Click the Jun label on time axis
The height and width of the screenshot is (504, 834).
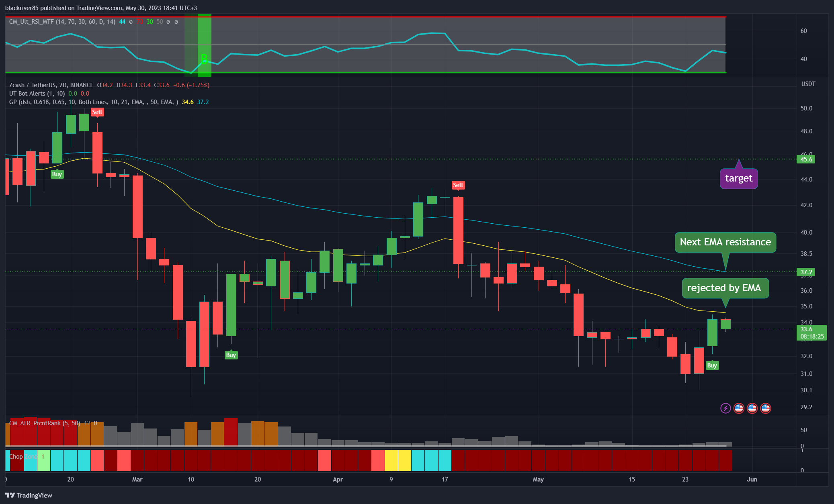pyautogui.click(x=752, y=480)
